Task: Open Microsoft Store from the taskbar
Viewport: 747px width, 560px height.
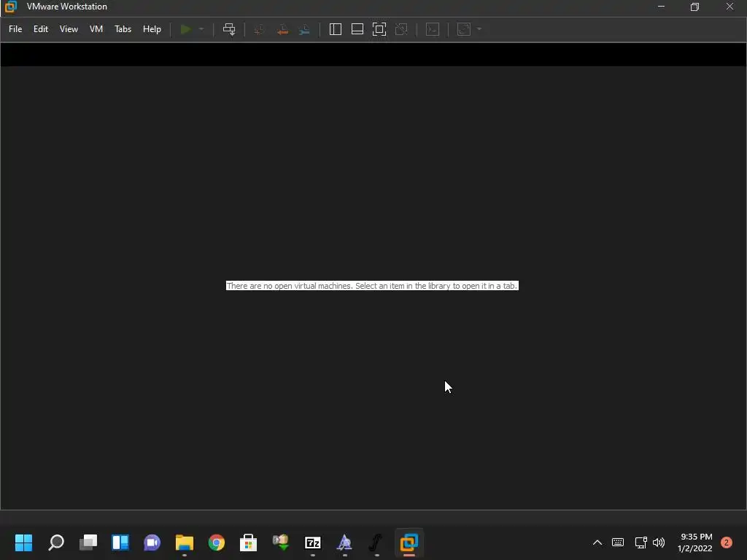Action: pyautogui.click(x=248, y=542)
